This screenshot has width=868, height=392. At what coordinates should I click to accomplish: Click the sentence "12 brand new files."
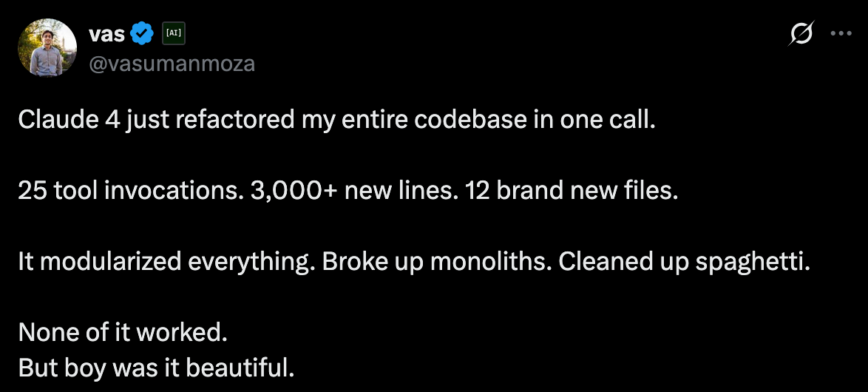pos(572,191)
